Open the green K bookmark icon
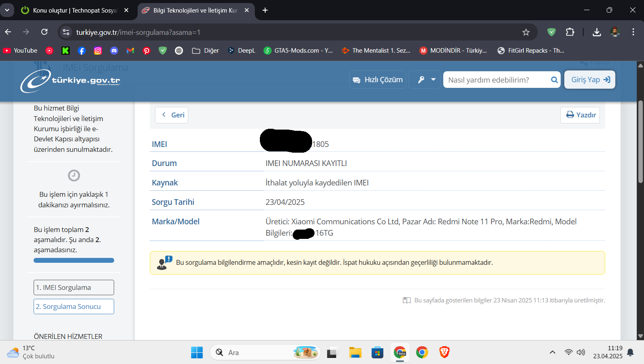Image resolution: width=644 pixels, height=364 pixels. click(x=66, y=51)
